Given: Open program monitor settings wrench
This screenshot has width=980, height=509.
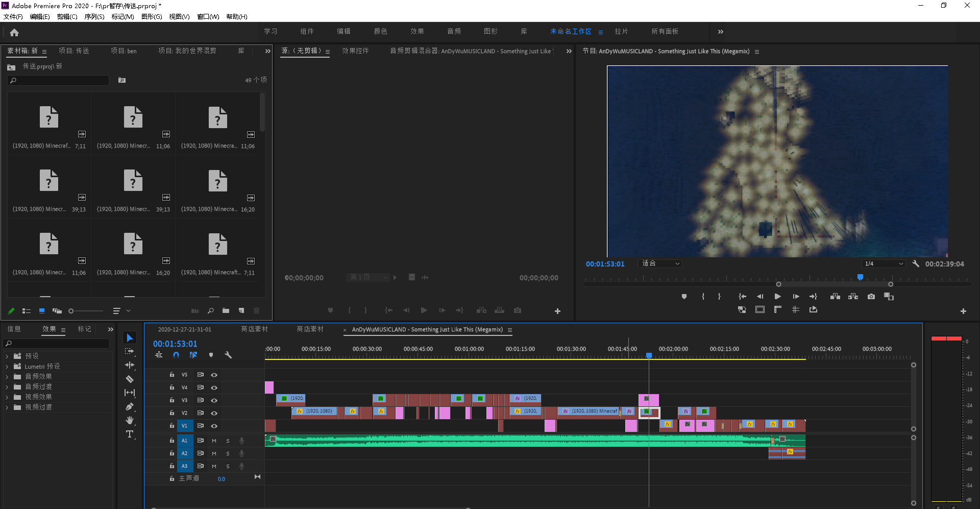Looking at the screenshot, I should coord(916,263).
